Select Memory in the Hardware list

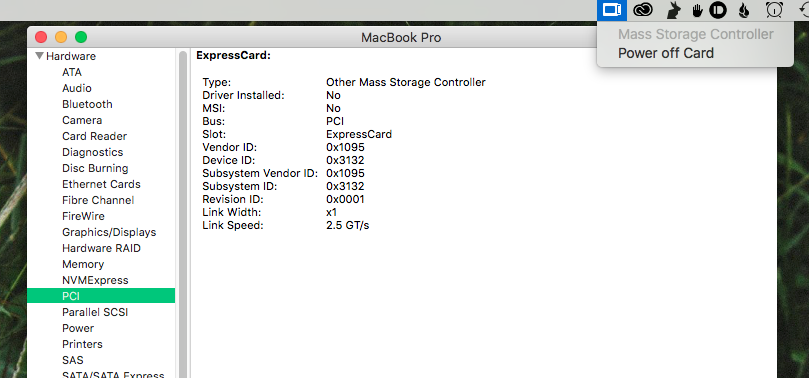[x=83, y=264]
